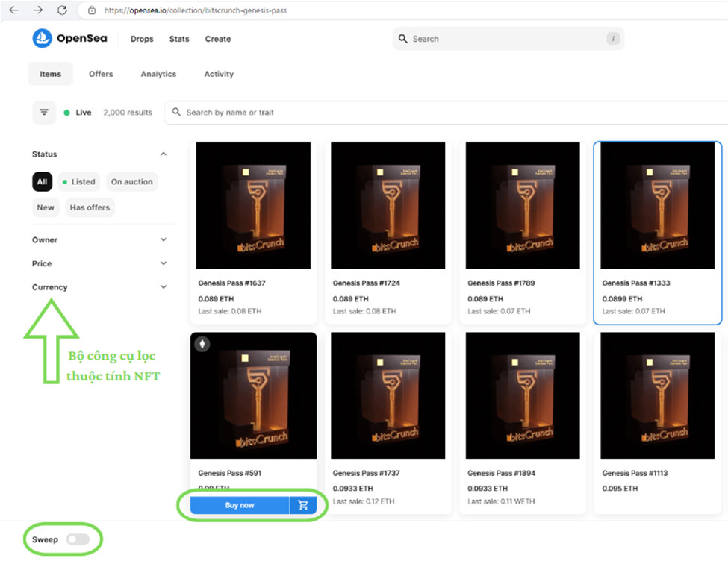Switch to the Analytics tab
This screenshot has width=728, height=564.
(x=158, y=74)
